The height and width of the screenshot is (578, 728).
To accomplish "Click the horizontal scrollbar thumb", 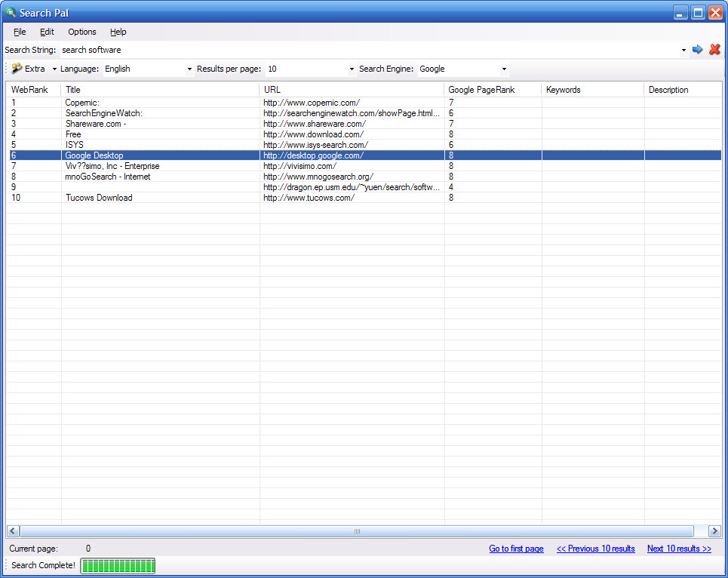I will click(357, 530).
